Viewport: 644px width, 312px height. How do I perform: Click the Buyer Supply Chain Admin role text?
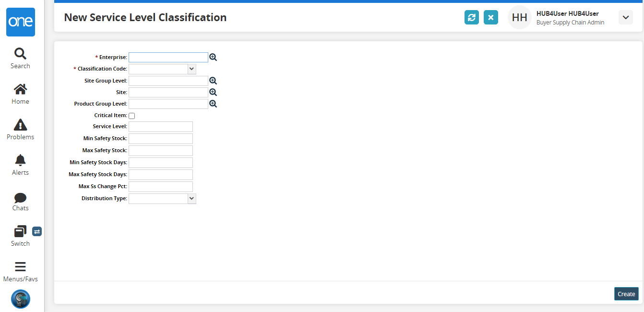tap(570, 23)
